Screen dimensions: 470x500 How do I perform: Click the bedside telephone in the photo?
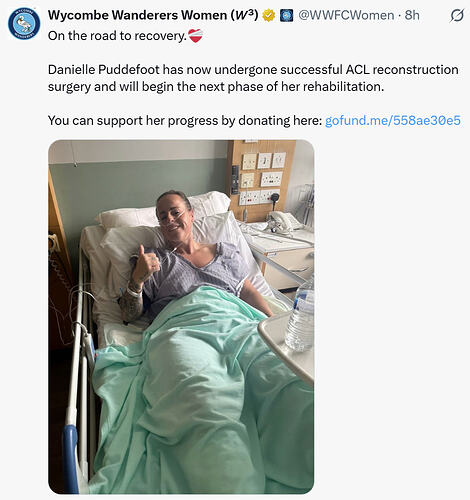(x=283, y=221)
